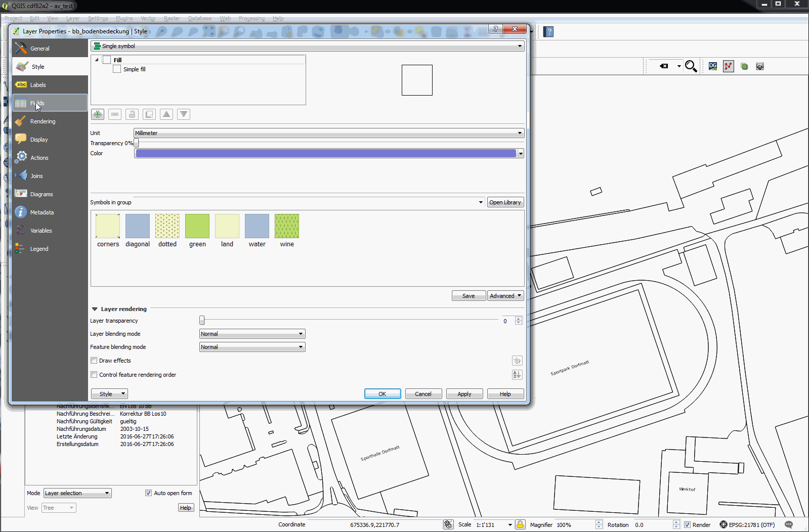Toggle the Auto open form checkbox
Screen dimensions: 809x532
coord(148,493)
